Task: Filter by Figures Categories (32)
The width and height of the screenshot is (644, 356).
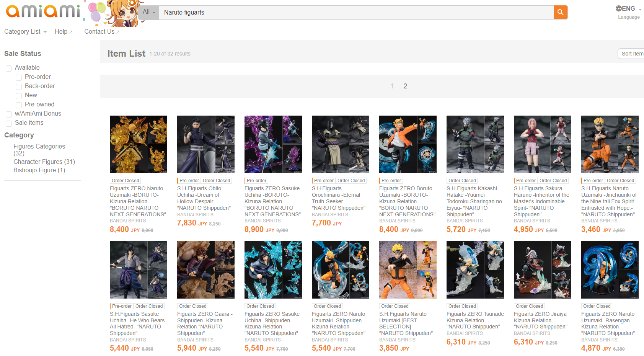Action: [39, 150]
